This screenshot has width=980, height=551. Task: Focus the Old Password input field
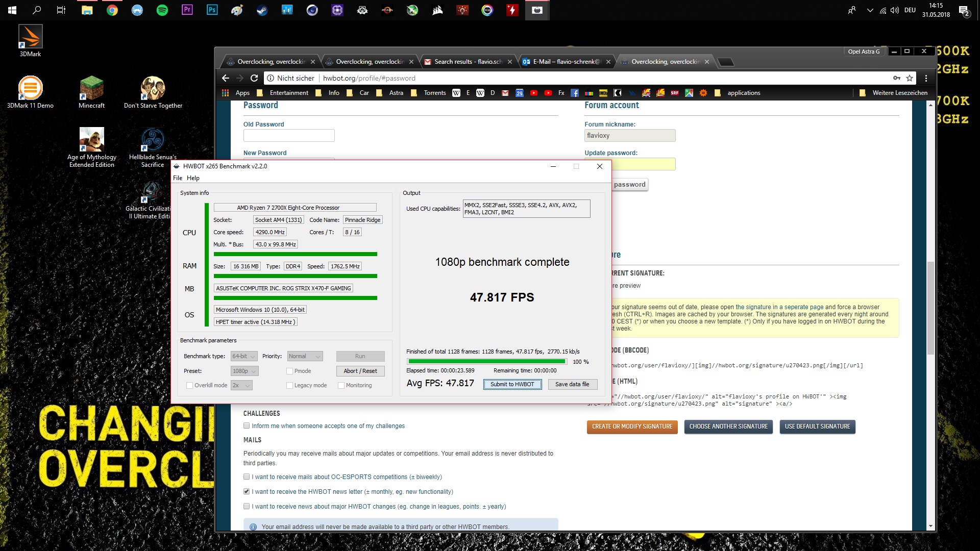(289, 135)
